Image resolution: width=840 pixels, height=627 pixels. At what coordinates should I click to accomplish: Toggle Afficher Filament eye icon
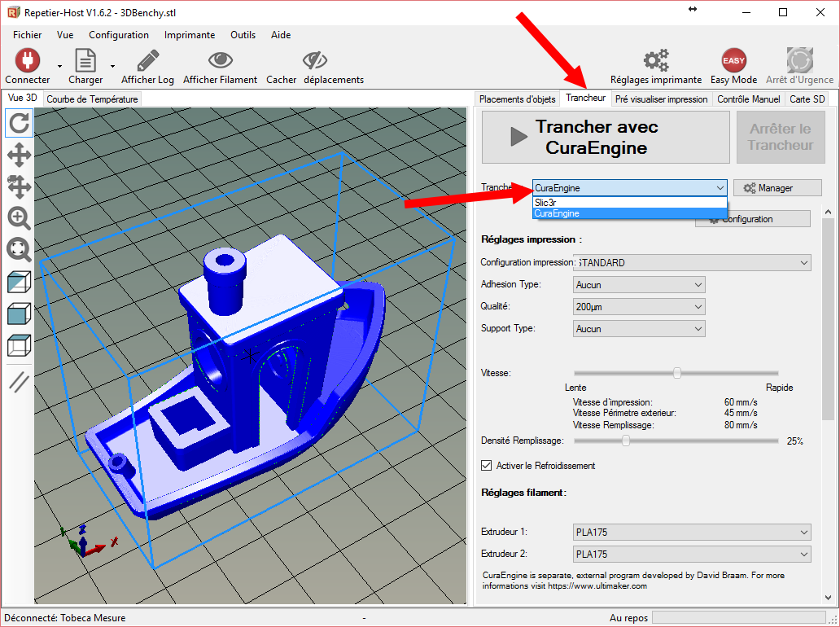(x=220, y=60)
